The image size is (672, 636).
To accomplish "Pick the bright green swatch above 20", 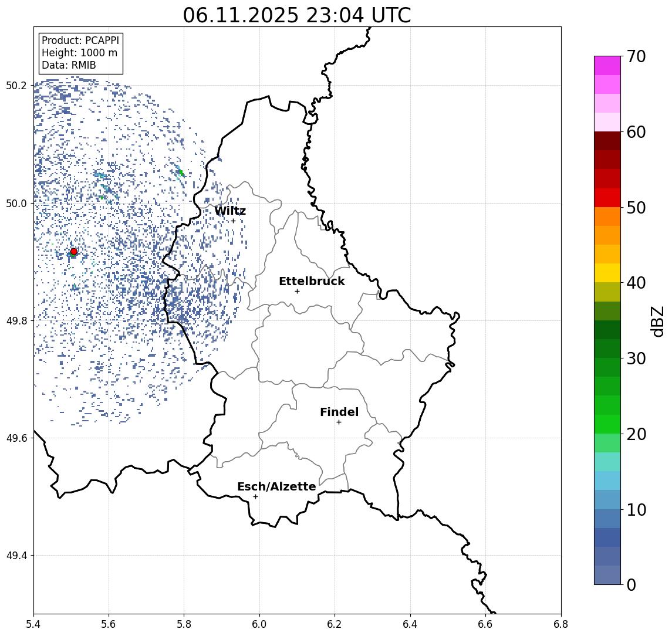I will [607, 424].
